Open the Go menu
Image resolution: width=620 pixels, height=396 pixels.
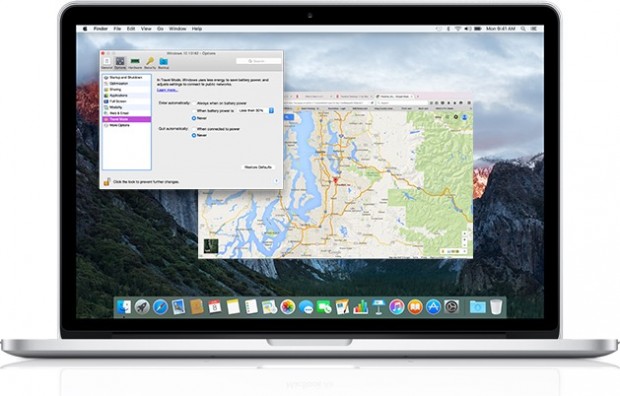pos(160,29)
